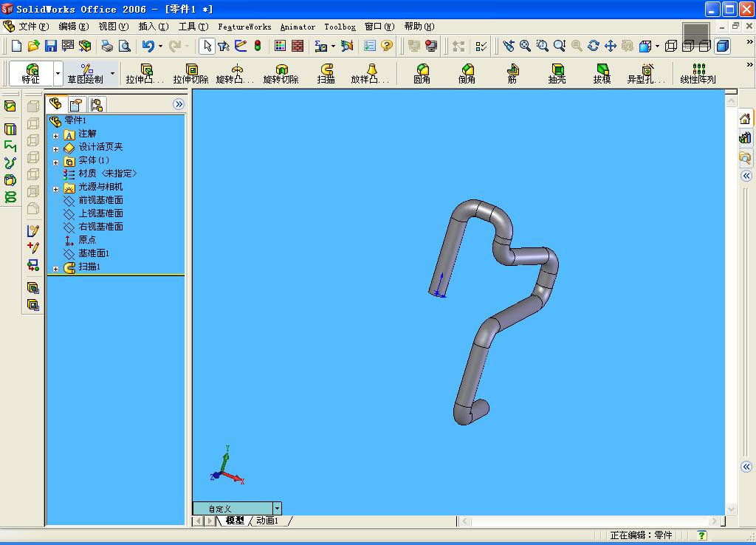Click the 扫描 (Sweep) feature tool

326,73
